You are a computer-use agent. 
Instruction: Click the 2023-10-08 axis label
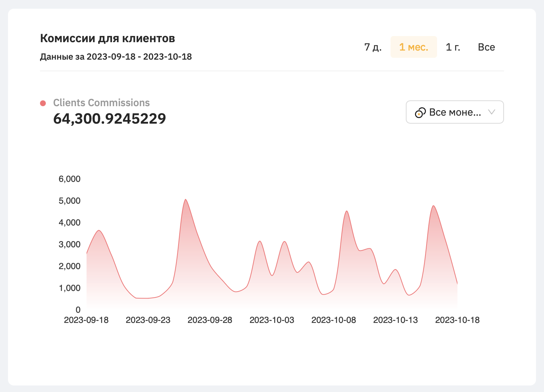[333, 320]
